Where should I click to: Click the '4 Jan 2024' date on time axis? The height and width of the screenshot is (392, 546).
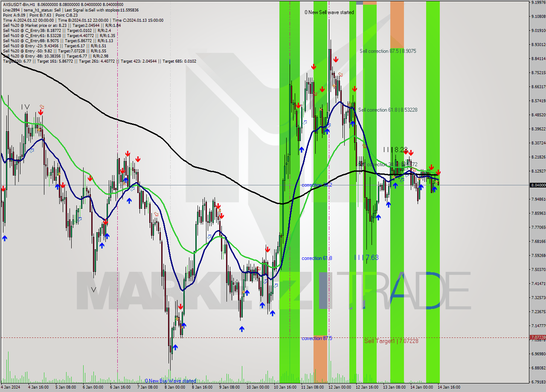(9, 387)
